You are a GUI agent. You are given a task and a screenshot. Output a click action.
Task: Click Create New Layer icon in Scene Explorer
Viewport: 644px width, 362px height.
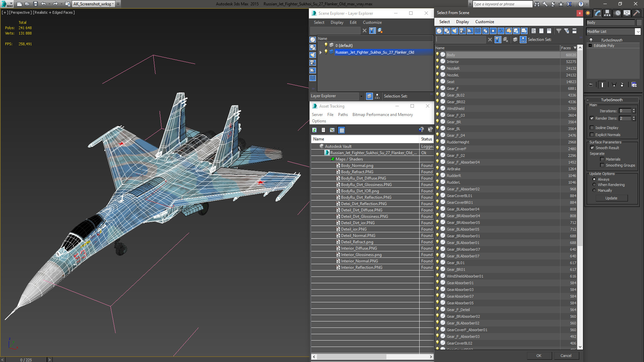pos(380,31)
